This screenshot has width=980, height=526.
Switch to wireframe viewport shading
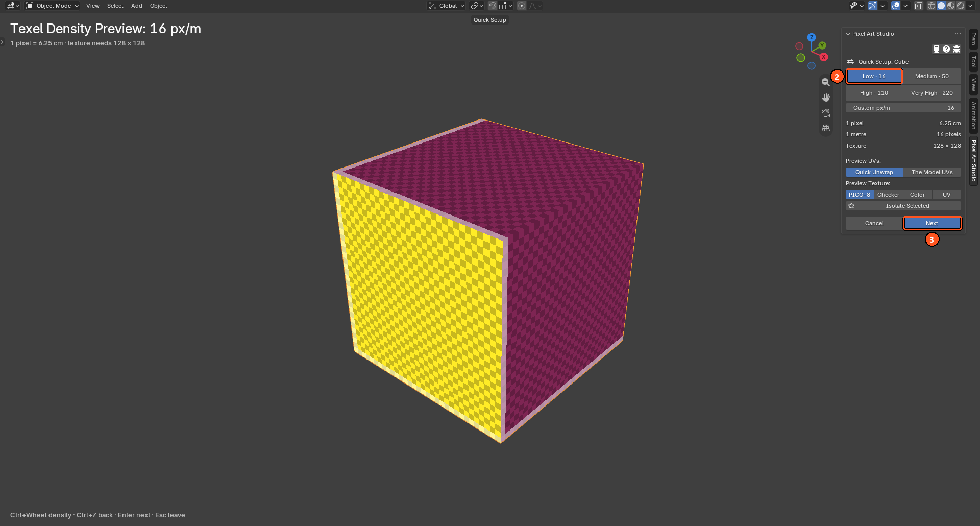(x=932, y=6)
